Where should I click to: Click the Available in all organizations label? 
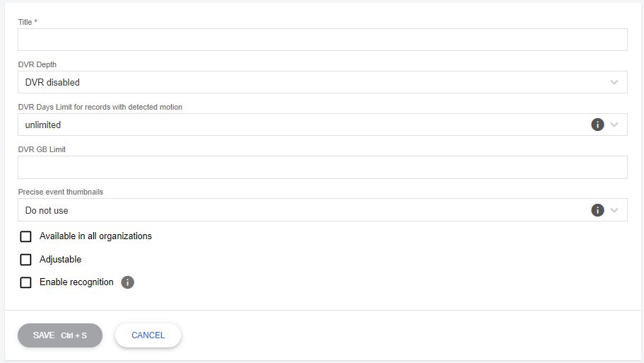pyautogui.click(x=95, y=236)
